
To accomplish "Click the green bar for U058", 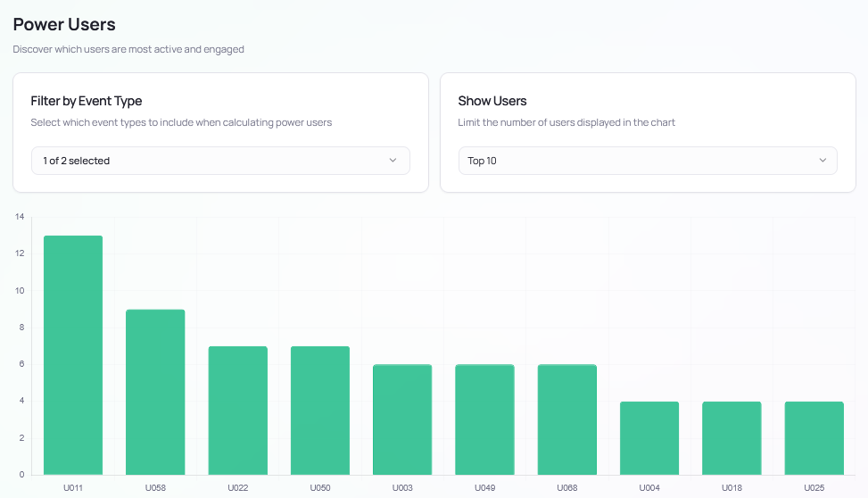I will [x=155, y=392].
